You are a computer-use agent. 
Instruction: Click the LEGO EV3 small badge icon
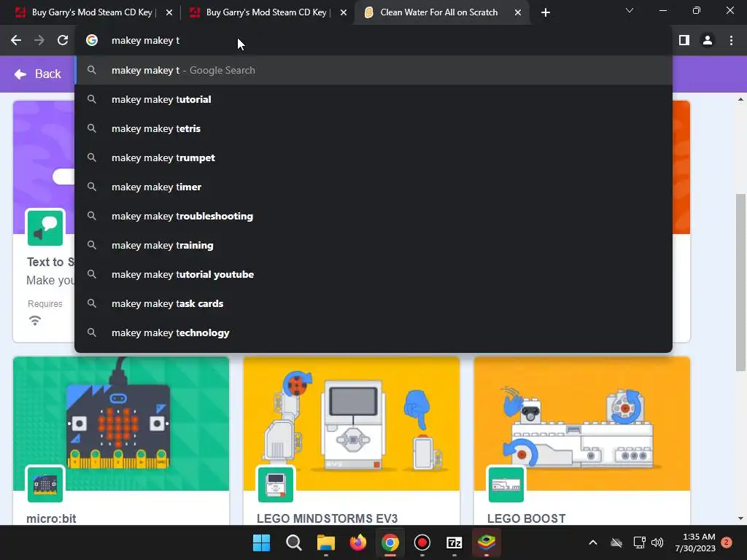click(276, 484)
